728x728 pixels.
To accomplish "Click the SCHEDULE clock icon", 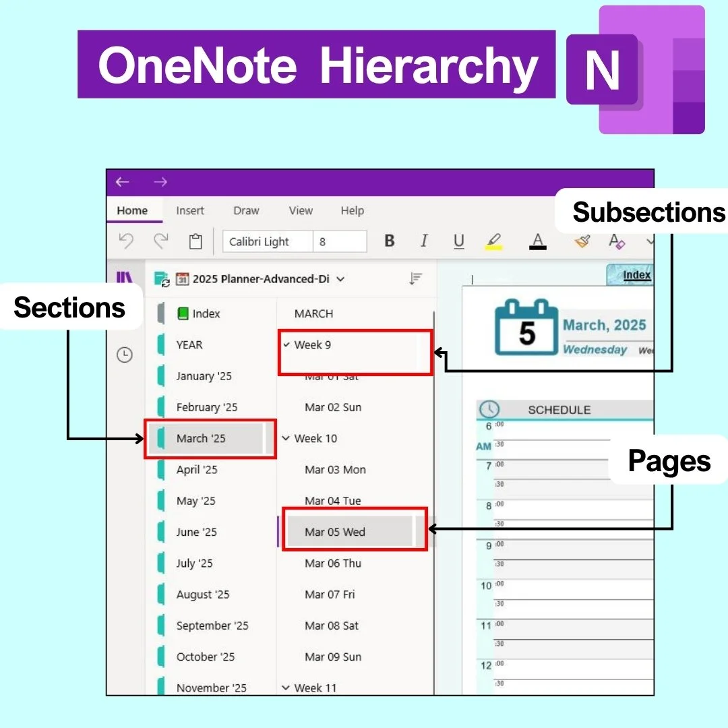I will [489, 409].
